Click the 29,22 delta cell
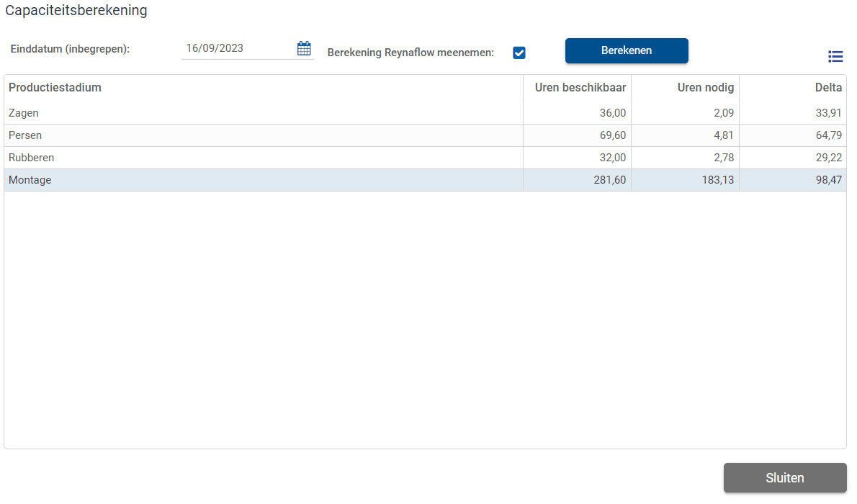 coord(793,158)
